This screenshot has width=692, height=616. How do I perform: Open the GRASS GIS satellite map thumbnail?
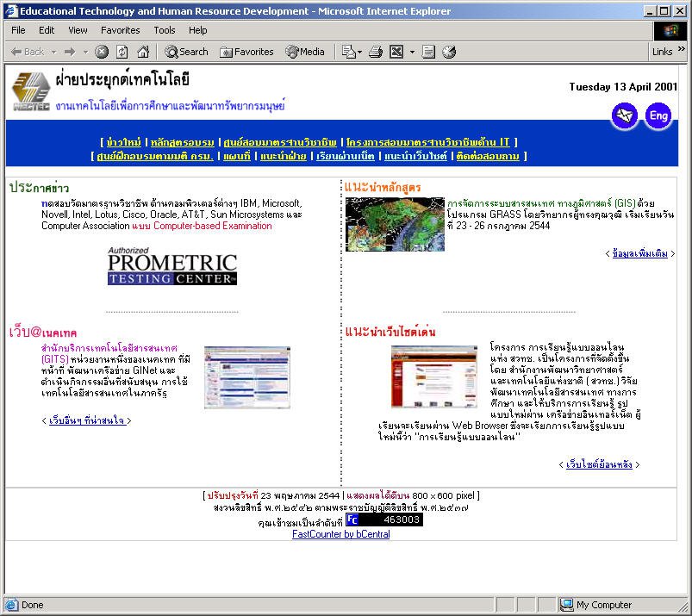tap(394, 224)
